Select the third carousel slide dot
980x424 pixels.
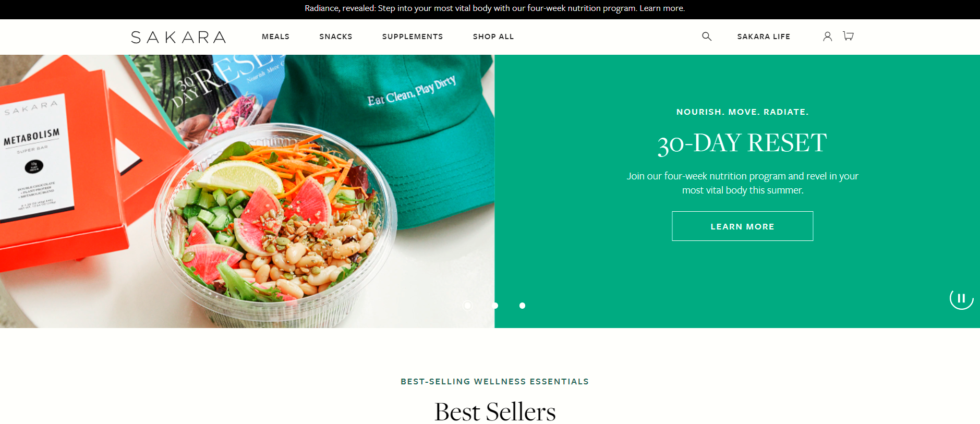coord(522,306)
